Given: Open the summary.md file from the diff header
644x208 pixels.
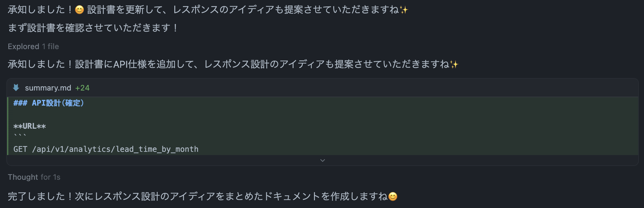Looking at the screenshot, I should click(48, 88).
